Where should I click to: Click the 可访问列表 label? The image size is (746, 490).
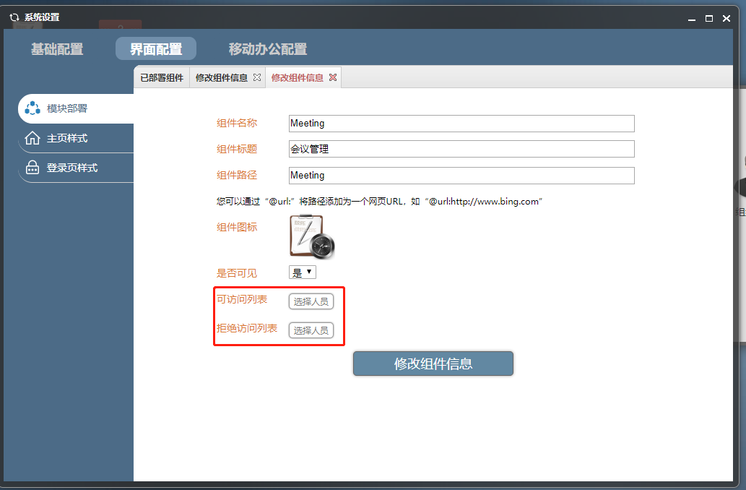[242, 299]
